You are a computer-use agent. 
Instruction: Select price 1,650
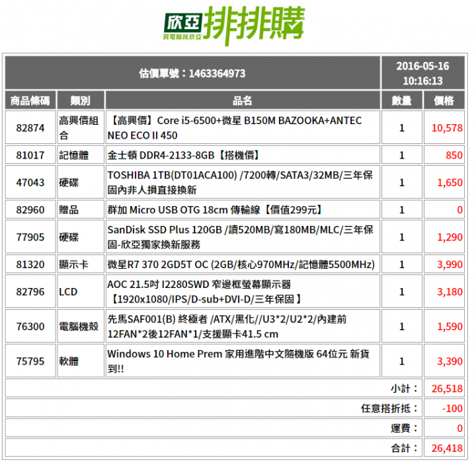(x=450, y=182)
